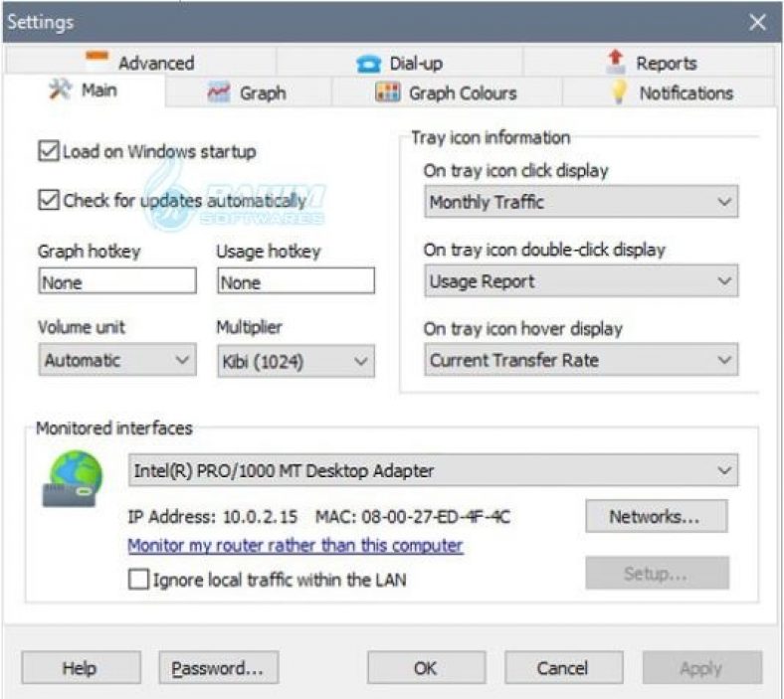Close the Settings dialog
Image resolution: width=784 pixels, height=699 pixels.
(757, 22)
